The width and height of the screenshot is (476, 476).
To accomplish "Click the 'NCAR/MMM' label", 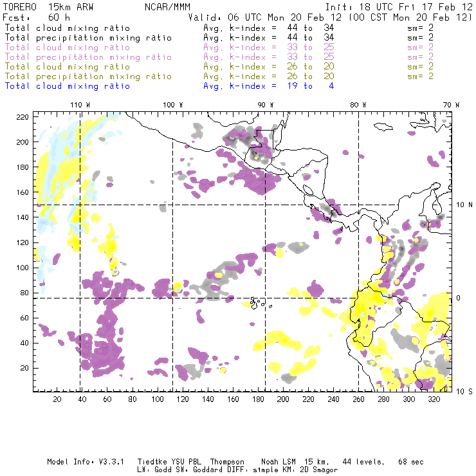I will tap(167, 7).
